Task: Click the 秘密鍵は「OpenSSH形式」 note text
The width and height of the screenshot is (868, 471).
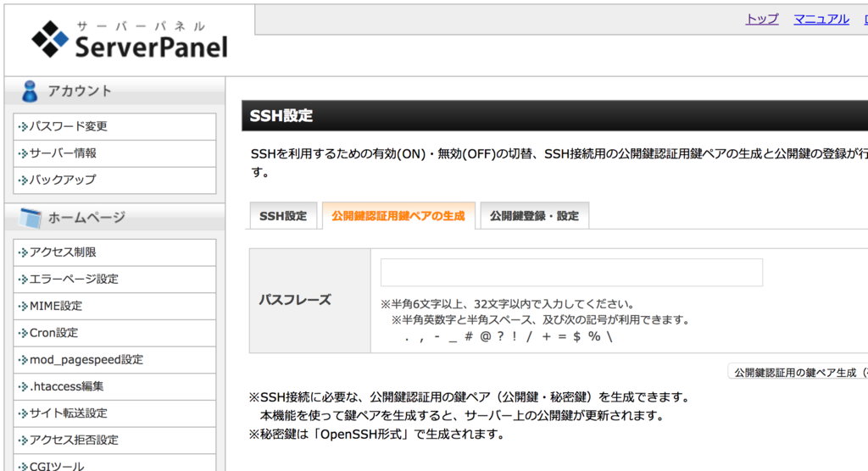Action: coord(377,434)
